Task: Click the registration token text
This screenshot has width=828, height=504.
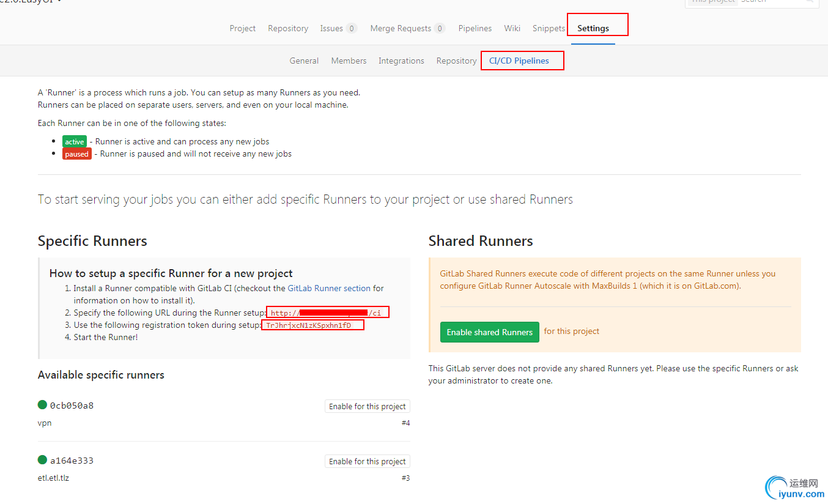Action: coord(309,325)
